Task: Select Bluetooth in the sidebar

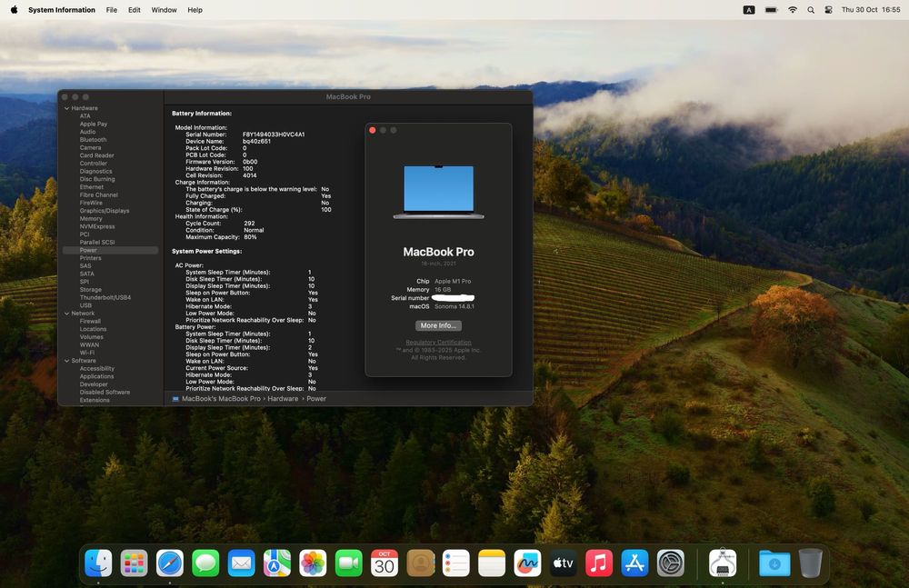Action: tap(93, 140)
